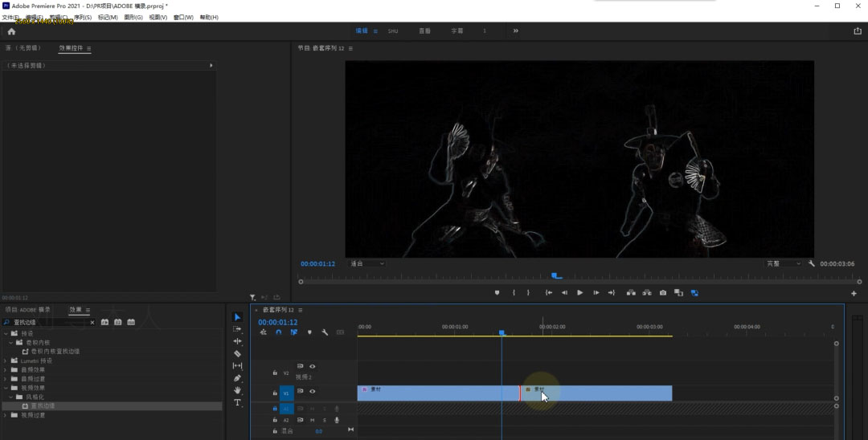
Task: Click Mark Out bracket button
Action: (x=528, y=293)
